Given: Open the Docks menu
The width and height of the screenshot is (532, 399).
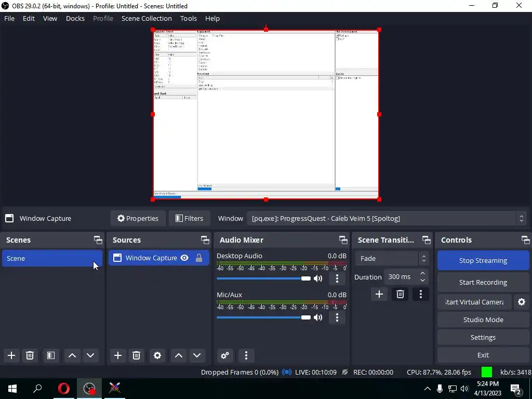Looking at the screenshot, I should coord(75,18).
